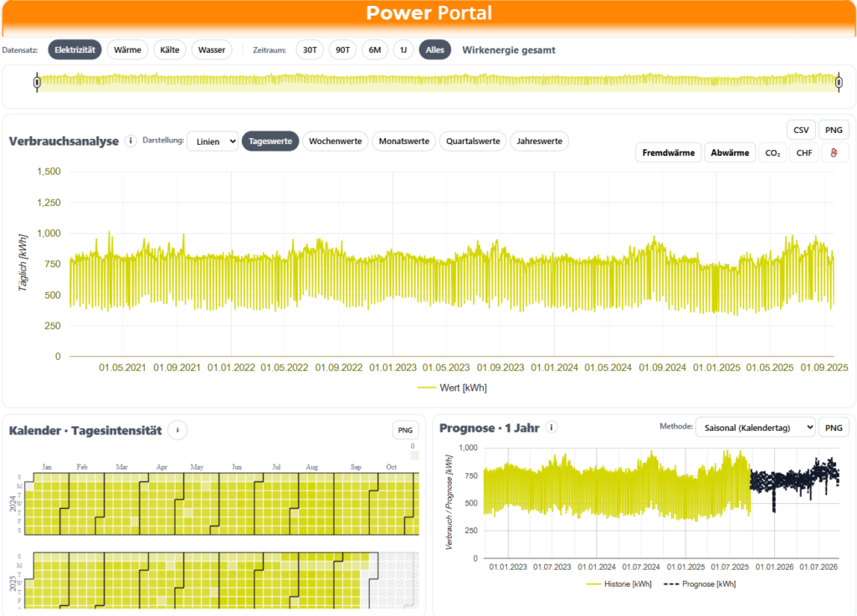Expand the Methode Saisonal (Kalendertag) dropdown
This screenshot has height=616, width=857.
pyautogui.click(x=755, y=428)
